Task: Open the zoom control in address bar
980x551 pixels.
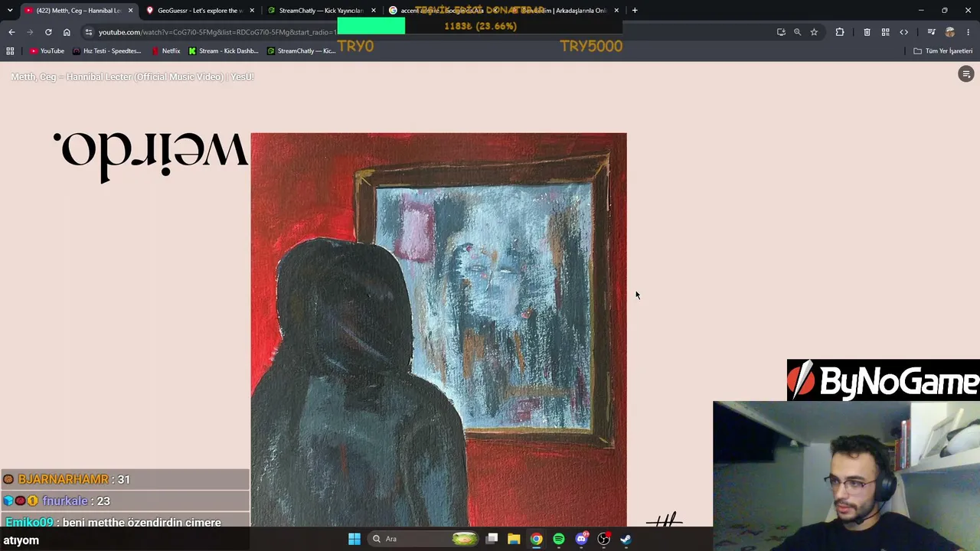Action: [x=797, y=32]
